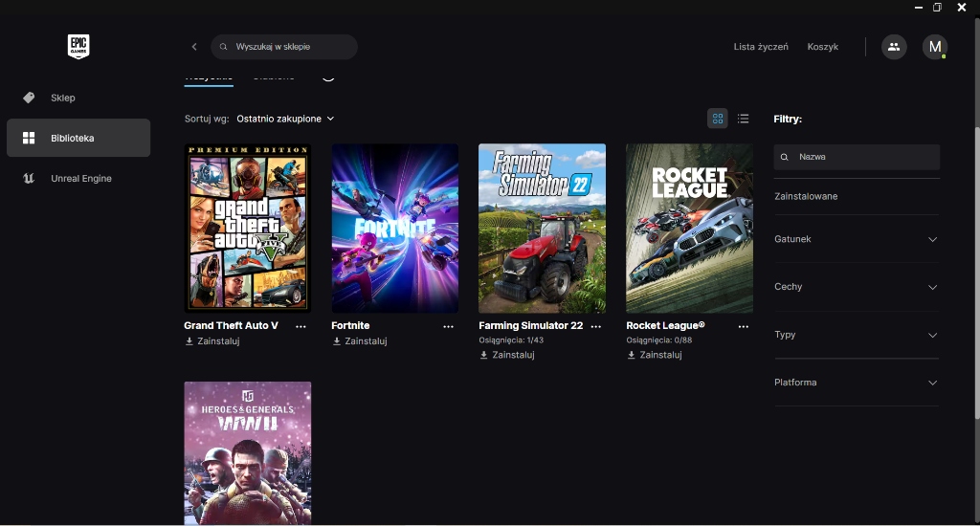Switch to grid view

coord(718,118)
